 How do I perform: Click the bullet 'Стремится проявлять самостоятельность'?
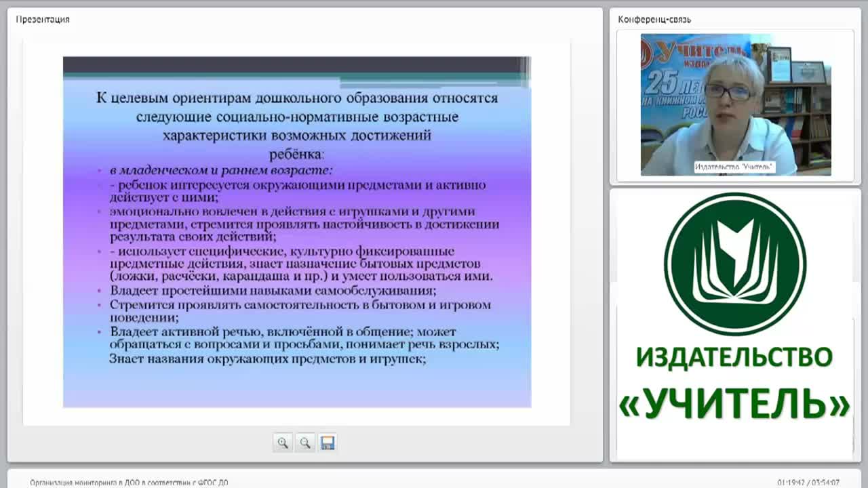(x=300, y=310)
